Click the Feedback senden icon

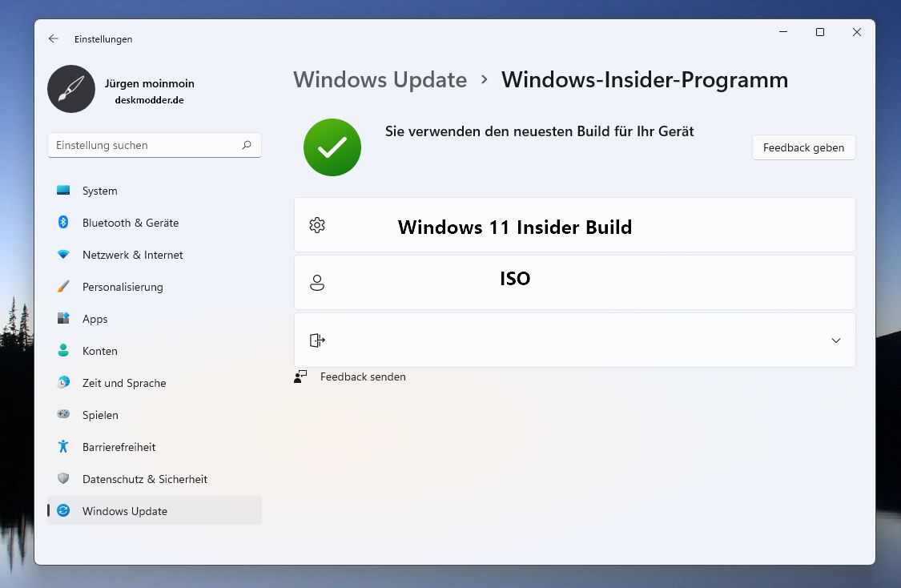pos(300,377)
